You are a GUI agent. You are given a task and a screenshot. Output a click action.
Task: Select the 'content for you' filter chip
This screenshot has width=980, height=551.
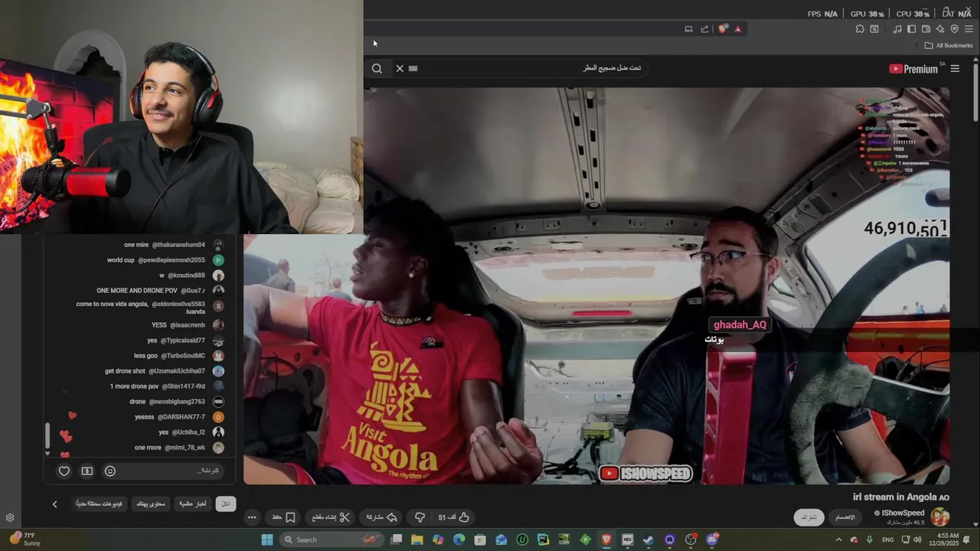pyautogui.click(x=151, y=504)
